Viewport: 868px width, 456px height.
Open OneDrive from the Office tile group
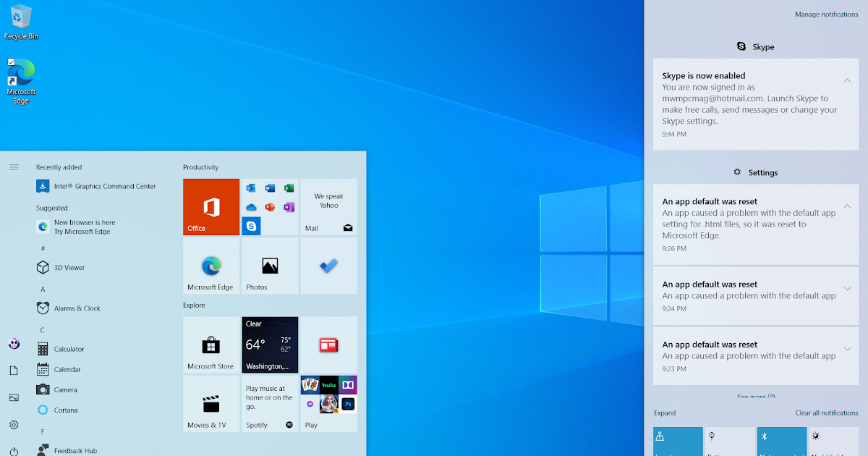251,207
